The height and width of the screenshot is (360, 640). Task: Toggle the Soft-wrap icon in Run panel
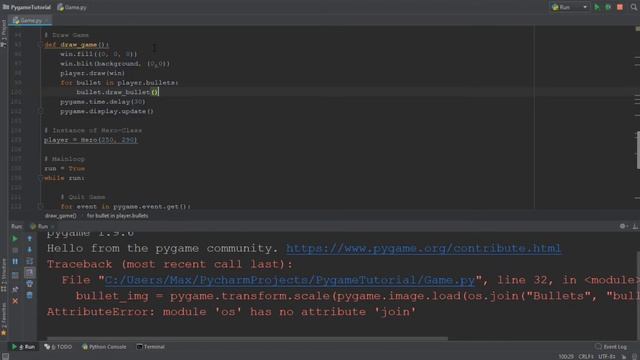(29, 261)
